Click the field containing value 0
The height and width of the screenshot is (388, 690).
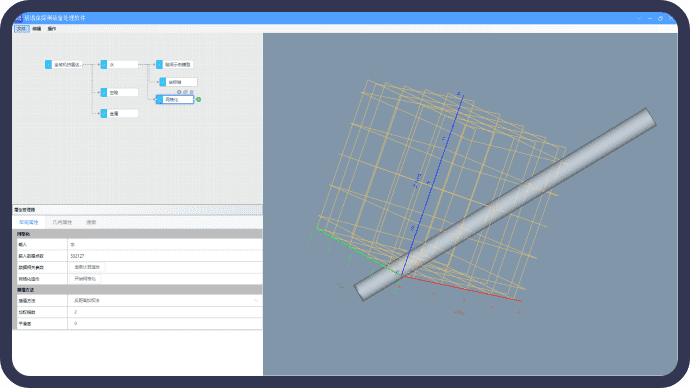click(x=165, y=323)
